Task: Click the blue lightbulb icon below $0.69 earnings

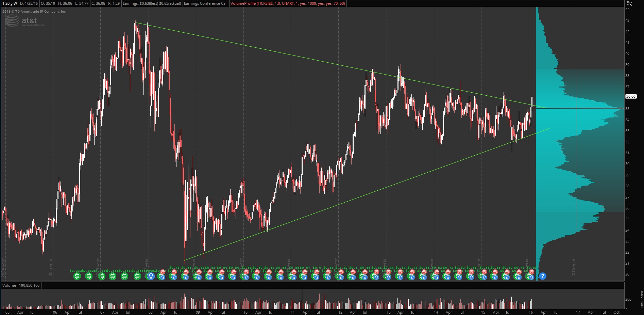Action: [507, 277]
